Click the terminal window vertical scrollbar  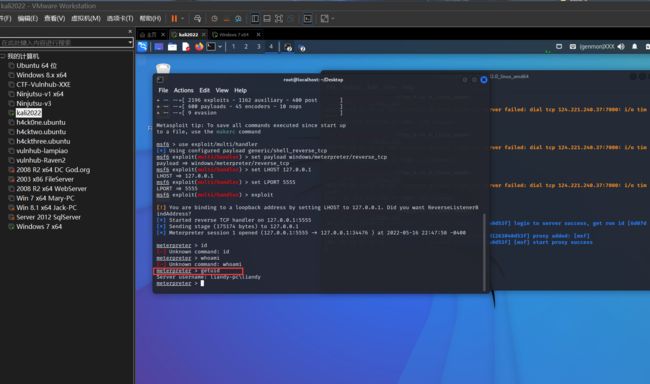tap(484, 252)
